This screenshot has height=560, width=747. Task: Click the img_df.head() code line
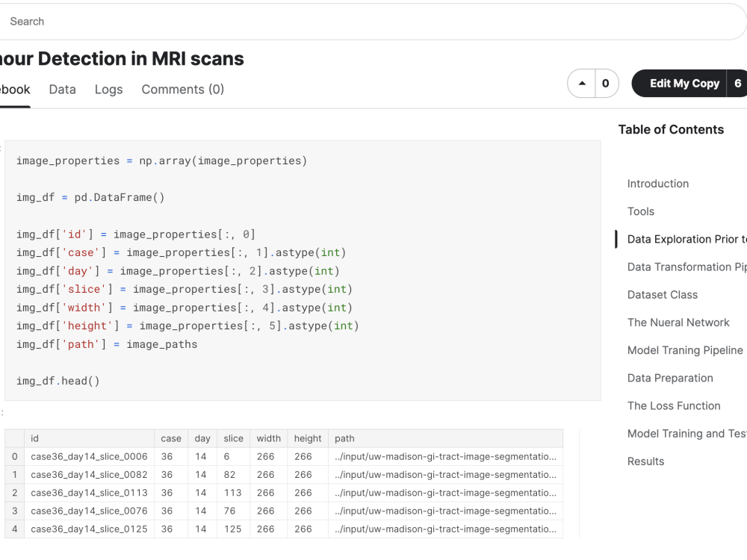58,381
